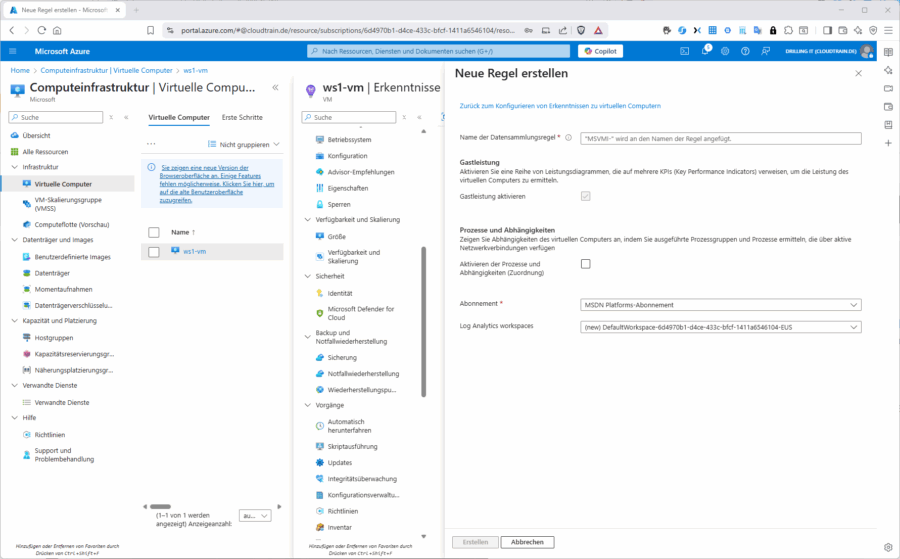900x559 pixels.
Task: Click the Erstellen button
Action: [x=475, y=542]
